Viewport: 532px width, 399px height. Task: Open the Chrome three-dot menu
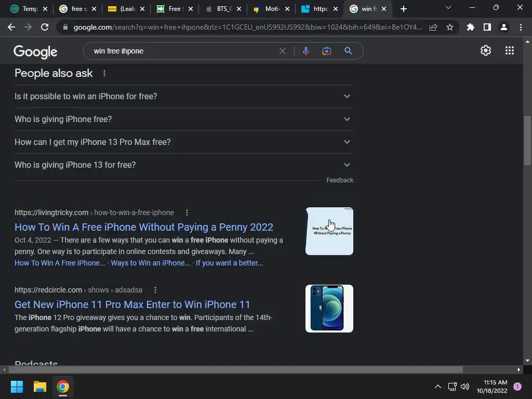[521, 27]
